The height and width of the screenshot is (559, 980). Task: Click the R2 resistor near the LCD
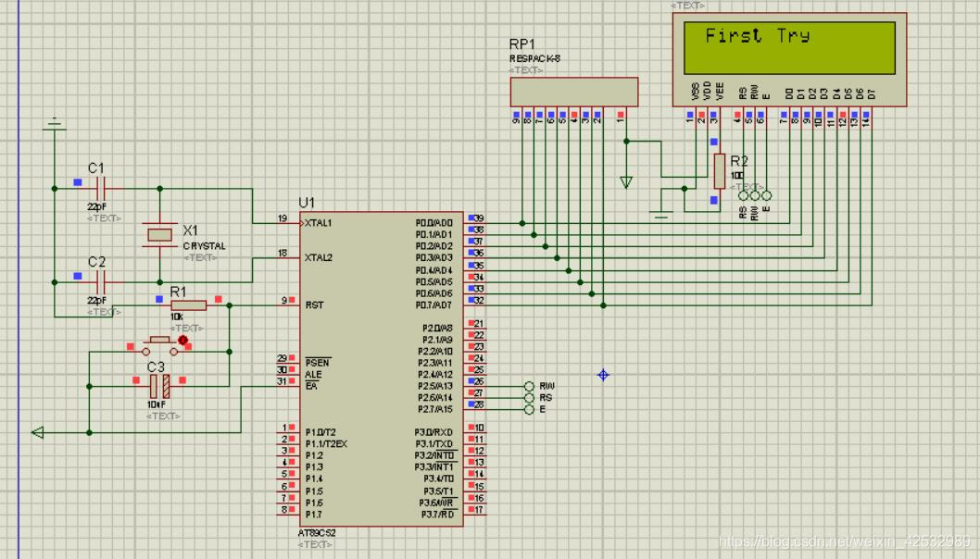tap(719, 169)
